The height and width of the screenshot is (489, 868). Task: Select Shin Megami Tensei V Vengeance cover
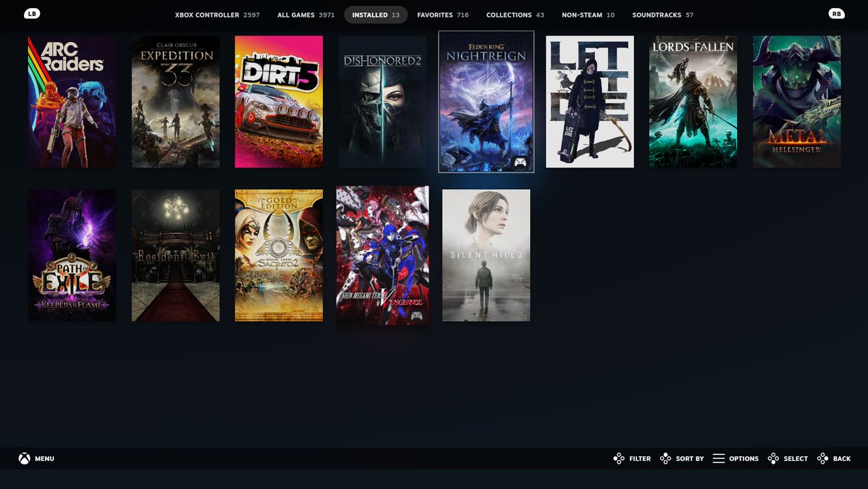(382, 255)
